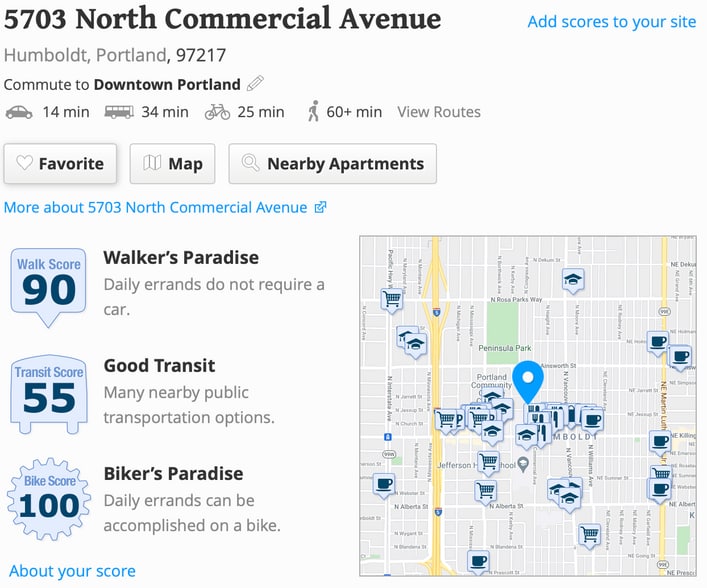Select the walking person commute icon
The width and height of the screenshot is (707, 588).
(313, 111)
